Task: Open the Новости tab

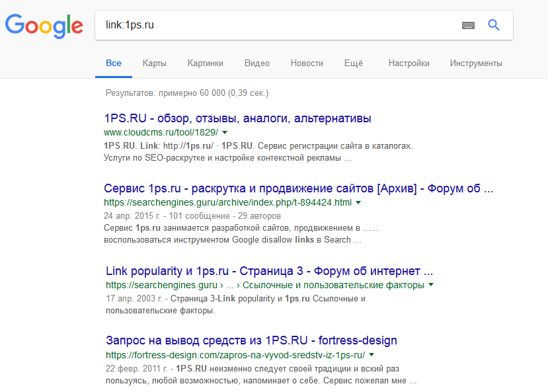Action: 307,63
